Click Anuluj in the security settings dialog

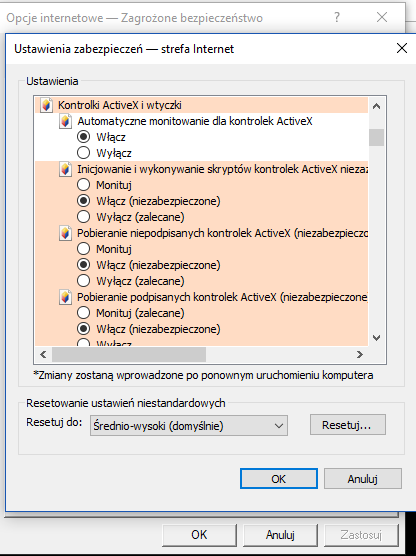tap(362, 479)
